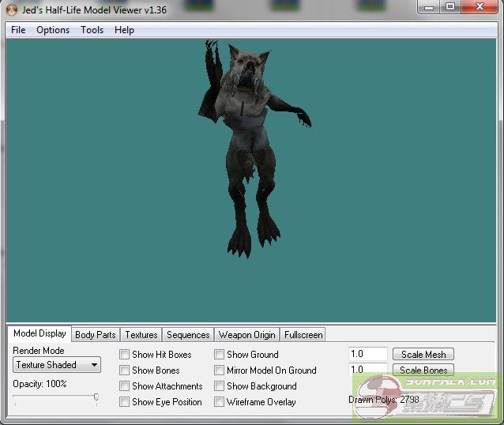Enable Wireframe Overlay checkbox
Viewport: 504px width, 425px height.
[x=220, y=402]
